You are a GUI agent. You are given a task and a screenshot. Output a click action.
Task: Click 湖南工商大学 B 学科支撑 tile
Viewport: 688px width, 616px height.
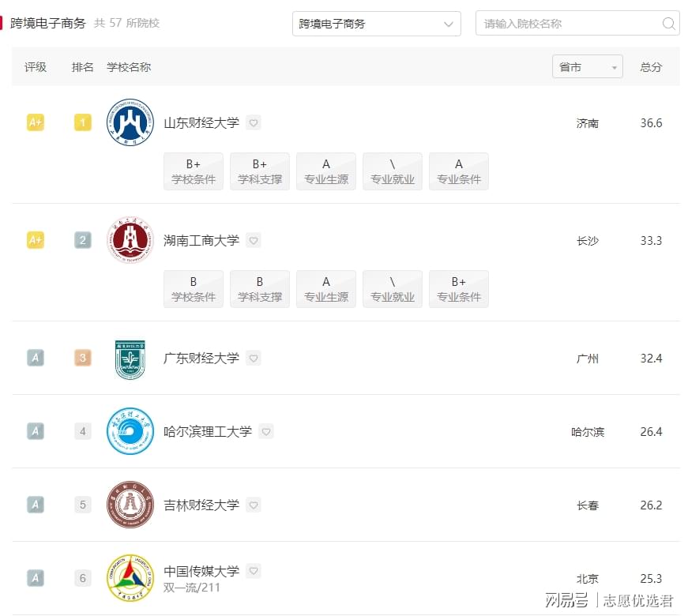pos(260,289)
